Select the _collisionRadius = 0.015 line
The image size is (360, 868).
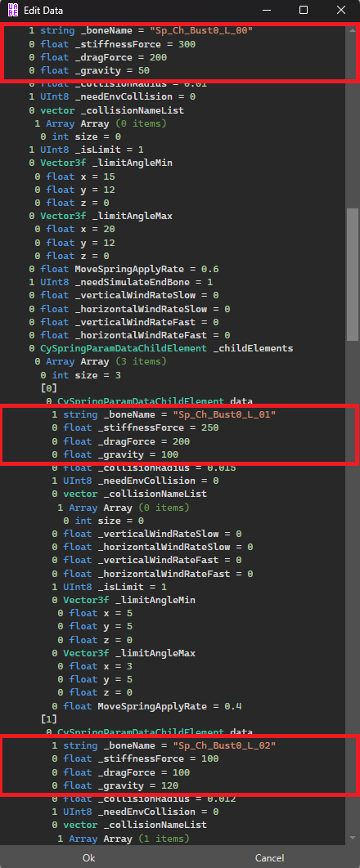point(143,468)
